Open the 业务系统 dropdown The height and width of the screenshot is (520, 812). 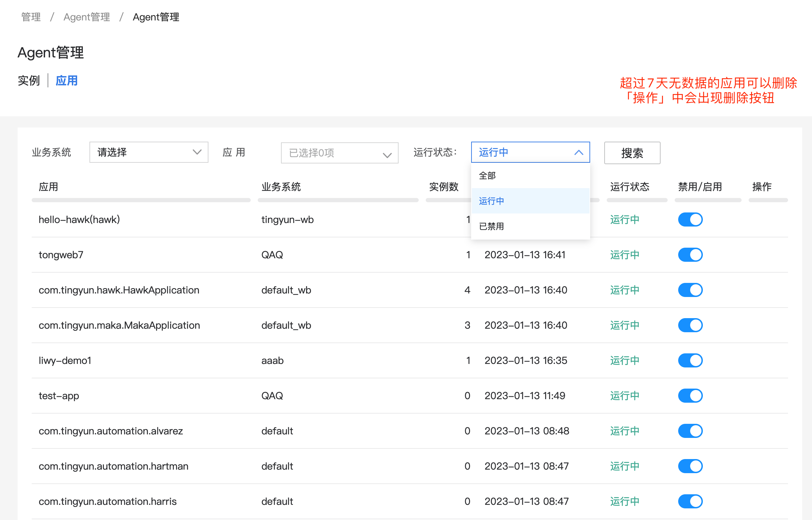pos(149,152)
